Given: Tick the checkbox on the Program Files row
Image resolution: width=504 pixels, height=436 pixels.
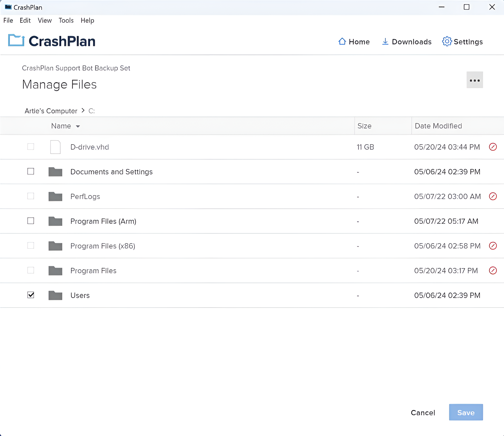Looking at the screenshot, I should pyautogui.click(x=31, y=270).
